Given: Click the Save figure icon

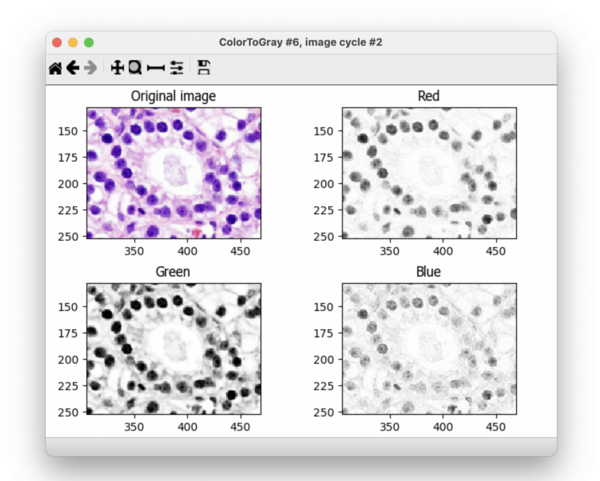Looking at the screenshot, I should [203, 68].
